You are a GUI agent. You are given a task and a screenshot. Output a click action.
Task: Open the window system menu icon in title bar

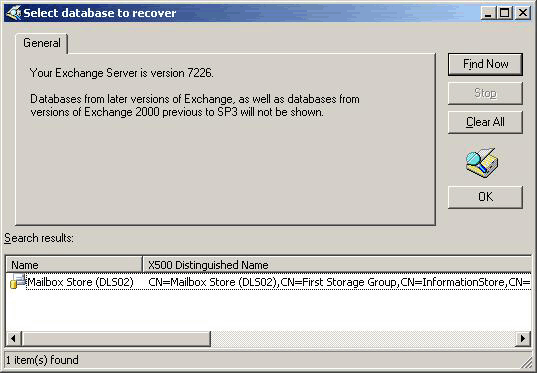[x=14, y=13]
